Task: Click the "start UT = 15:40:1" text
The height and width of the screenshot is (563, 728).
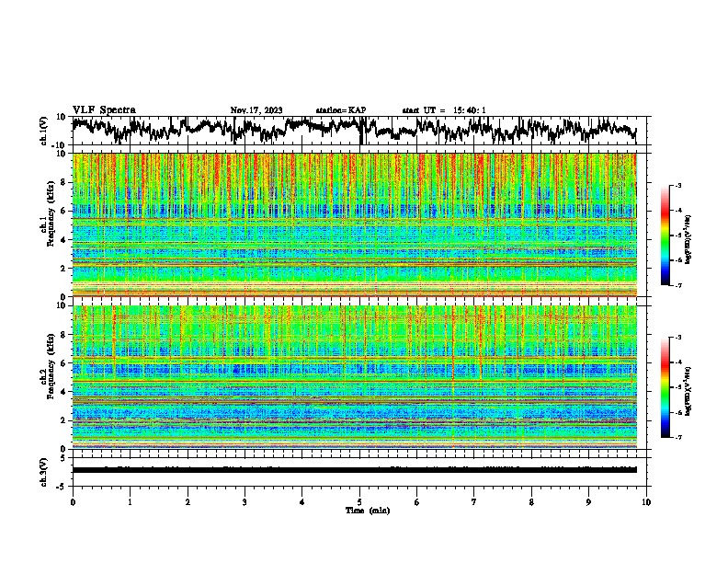Action: 443,110
